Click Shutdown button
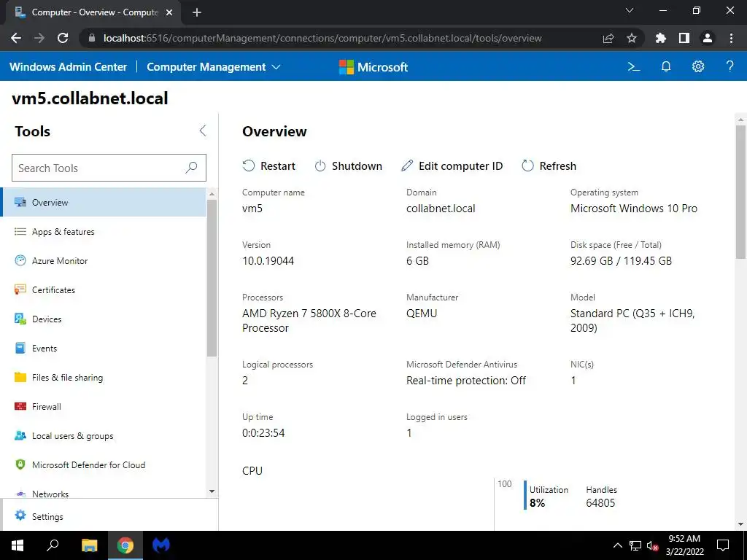Image resolution: width=747 pixels, height=560 pixels. pyautogui.click(x=349, y=166)
